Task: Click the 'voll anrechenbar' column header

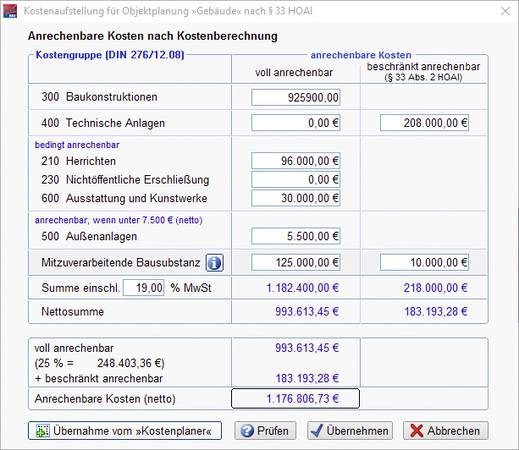Action: [294, 72]
